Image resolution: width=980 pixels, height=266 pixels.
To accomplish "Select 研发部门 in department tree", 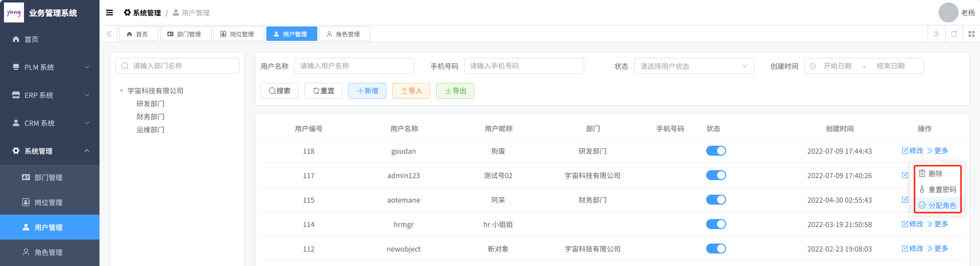I will coord(150,104).
